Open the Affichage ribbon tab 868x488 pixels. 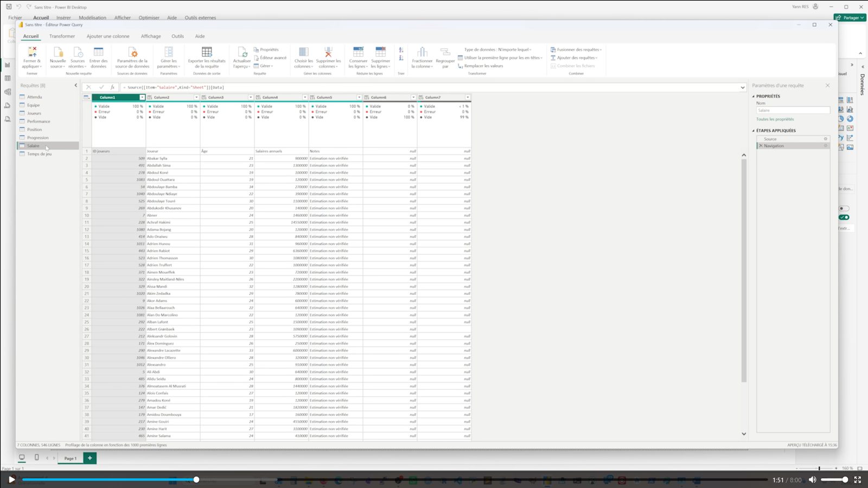[x=151, y=36]
